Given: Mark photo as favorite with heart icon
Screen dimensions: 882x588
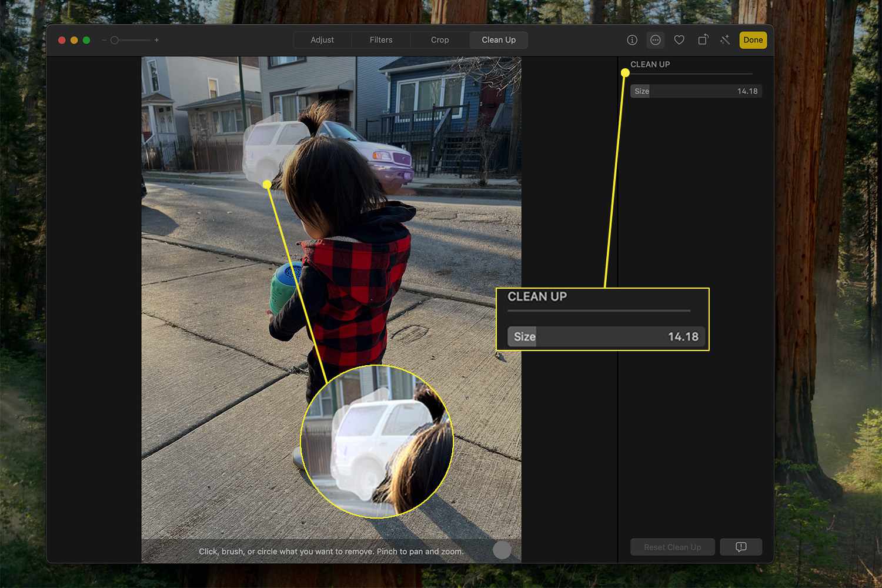Looking at the screenshot, I should [x=679, y=40].
